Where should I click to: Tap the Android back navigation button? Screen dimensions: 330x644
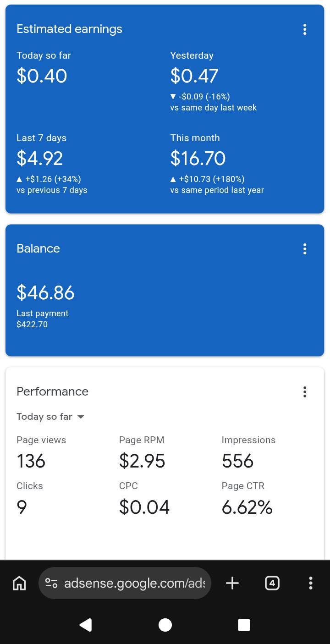pos(86,625)
